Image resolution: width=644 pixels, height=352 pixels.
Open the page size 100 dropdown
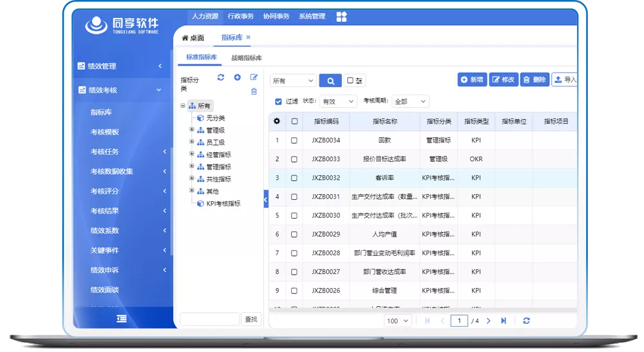397,321
